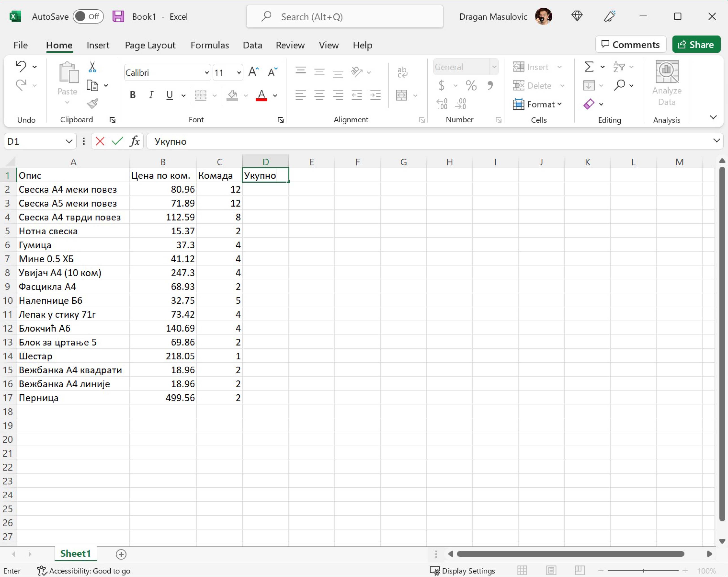
Task: Expand the Name Box dropdown arrow
Action: point(69,141)
